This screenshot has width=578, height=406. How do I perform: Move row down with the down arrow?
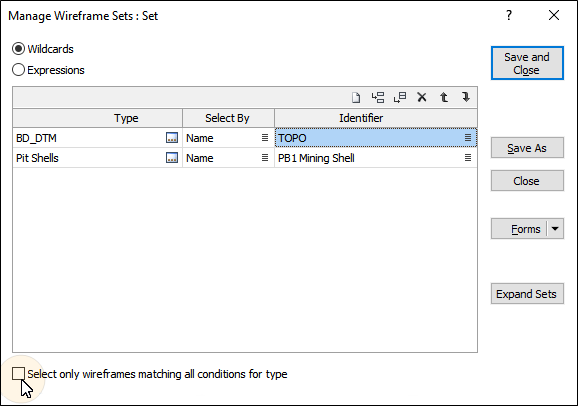point(466,97)
